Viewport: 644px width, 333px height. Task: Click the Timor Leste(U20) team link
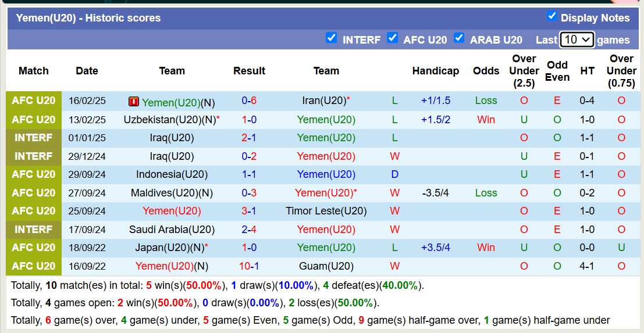326,211
